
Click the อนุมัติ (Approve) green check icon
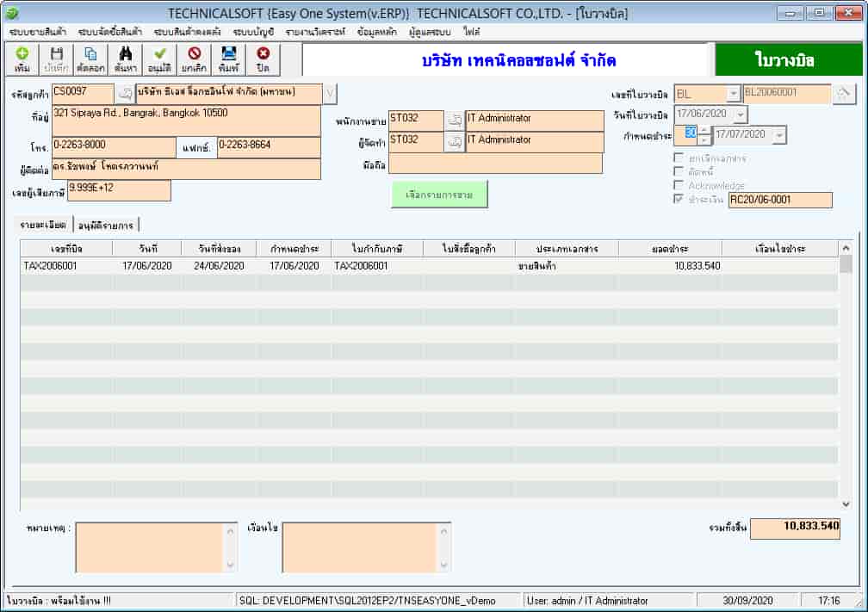160,59
